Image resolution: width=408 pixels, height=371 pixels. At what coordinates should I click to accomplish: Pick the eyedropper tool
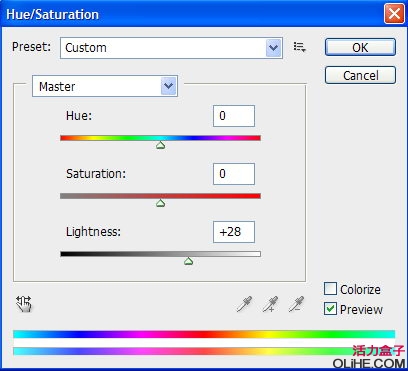click(244, 304)
